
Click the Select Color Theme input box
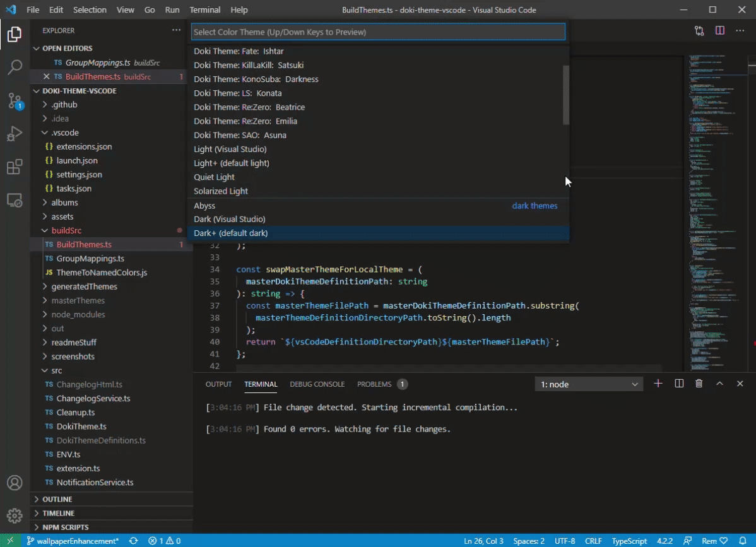[378, 32]
